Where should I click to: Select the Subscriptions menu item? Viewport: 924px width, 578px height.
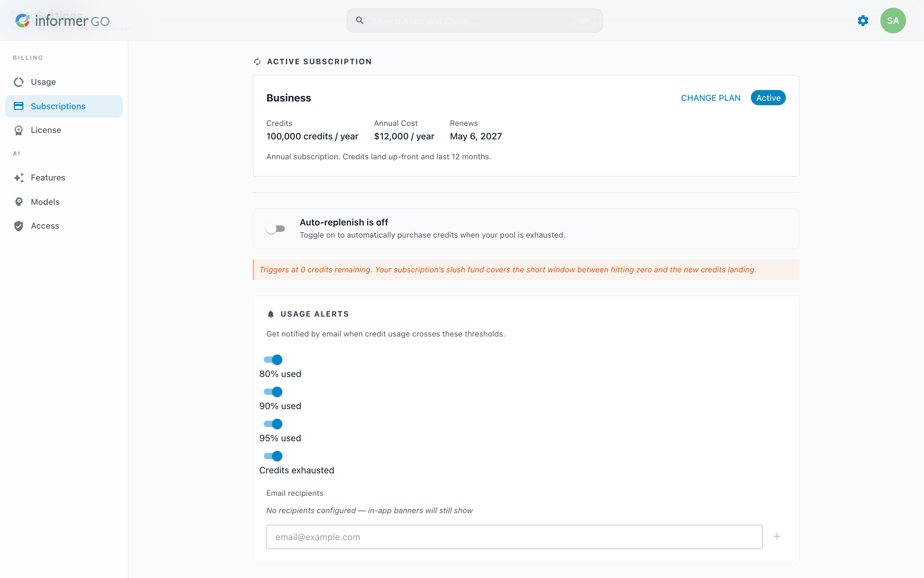coord(64,106)
